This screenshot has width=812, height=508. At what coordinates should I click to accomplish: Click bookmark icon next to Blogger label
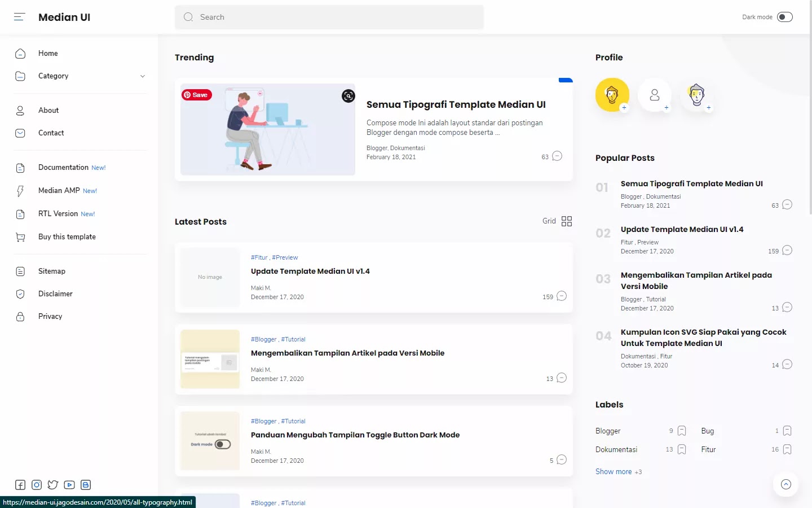(x=682, y=431)
